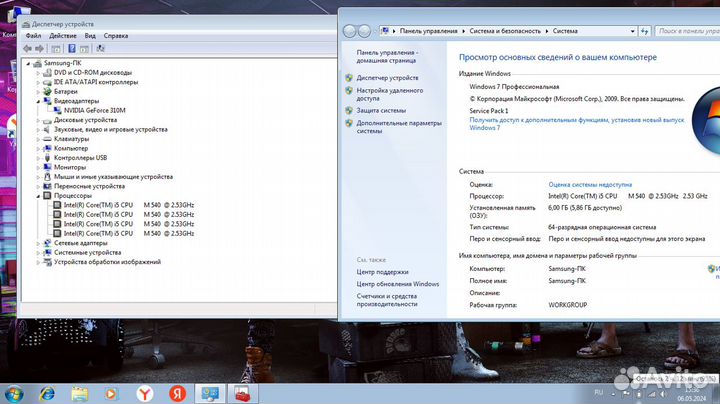Image resolution: width=720 pixels, height=404 pixels.
Task: Open Windows Explorer folder from taskbar
Action: (x=79, y=394)
